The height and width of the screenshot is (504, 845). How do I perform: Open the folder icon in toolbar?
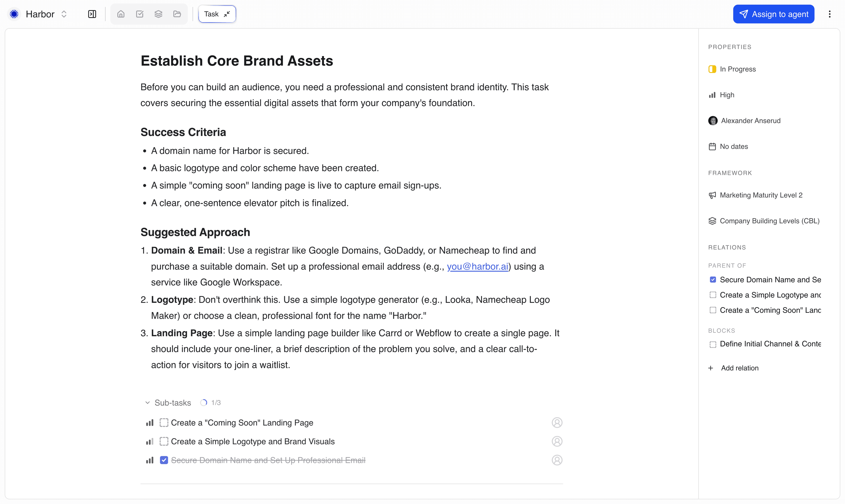pyautogui.click(x=177, y=14)
